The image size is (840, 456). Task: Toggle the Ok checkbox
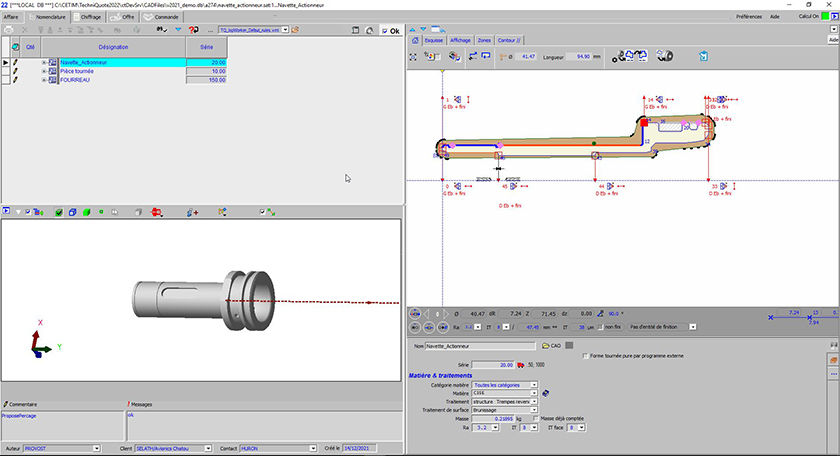(x=385, y=31)
